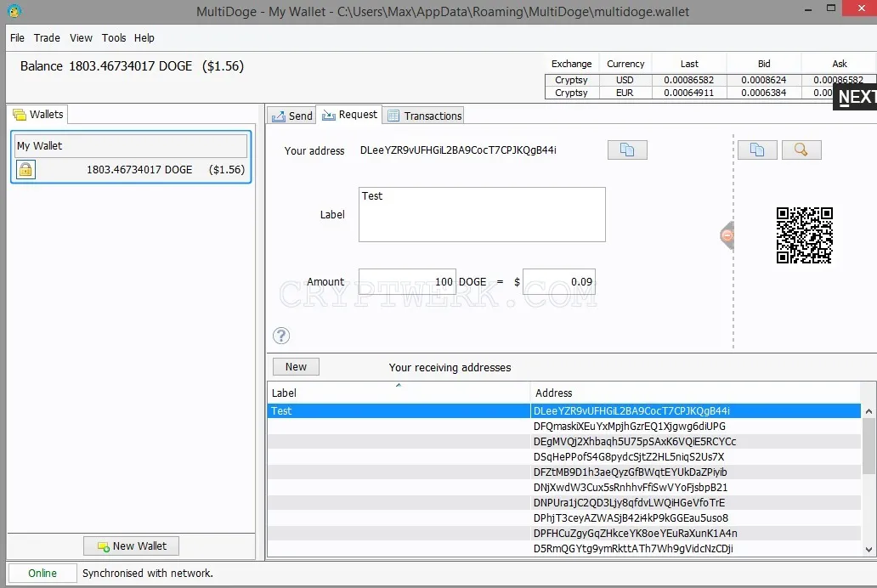This screenshot has height=588, width=877.
Task: Click the USD Last price 0.00086582
Action: click(689, 80)
